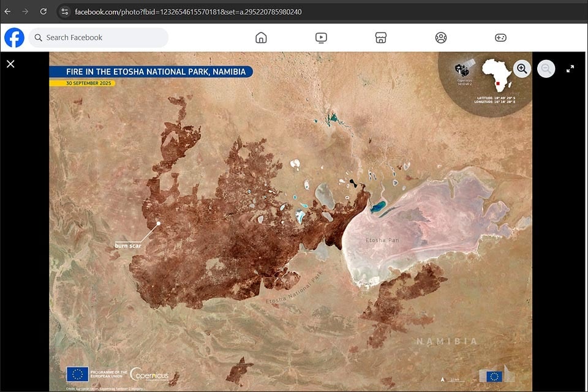
Task: Click the Facebook logo
Action: tap(14, 37)
